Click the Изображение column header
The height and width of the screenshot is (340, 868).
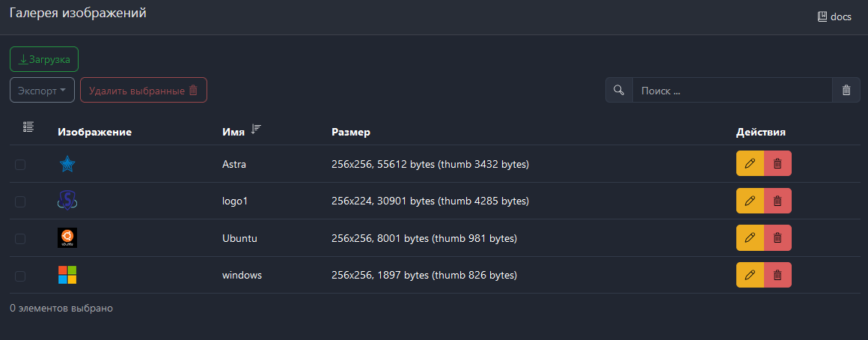click(94, 133)
